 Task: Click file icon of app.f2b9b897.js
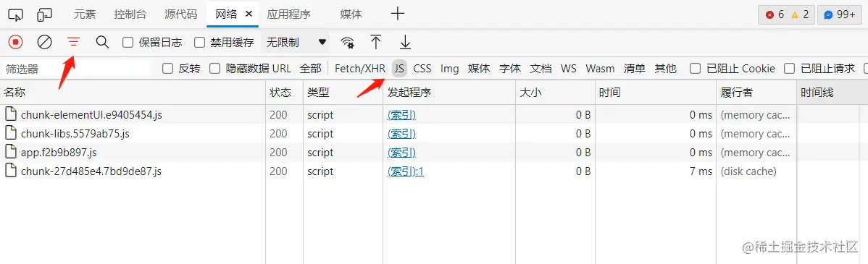click(x=11, y=152)
